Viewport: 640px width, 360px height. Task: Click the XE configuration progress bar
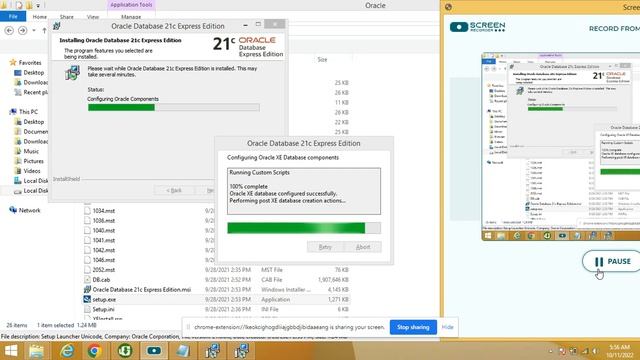point(304,228)
